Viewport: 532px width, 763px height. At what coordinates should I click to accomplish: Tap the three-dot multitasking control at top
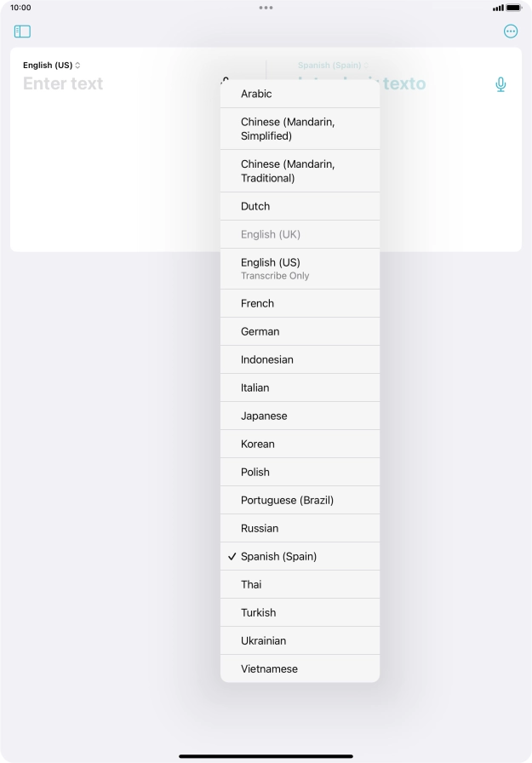pos(266,7)
